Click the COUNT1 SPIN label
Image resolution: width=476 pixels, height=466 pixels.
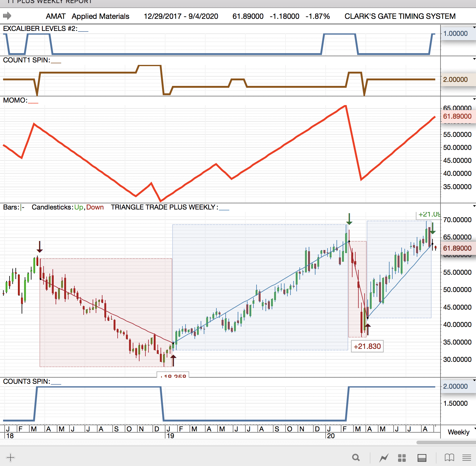(27, 60)
